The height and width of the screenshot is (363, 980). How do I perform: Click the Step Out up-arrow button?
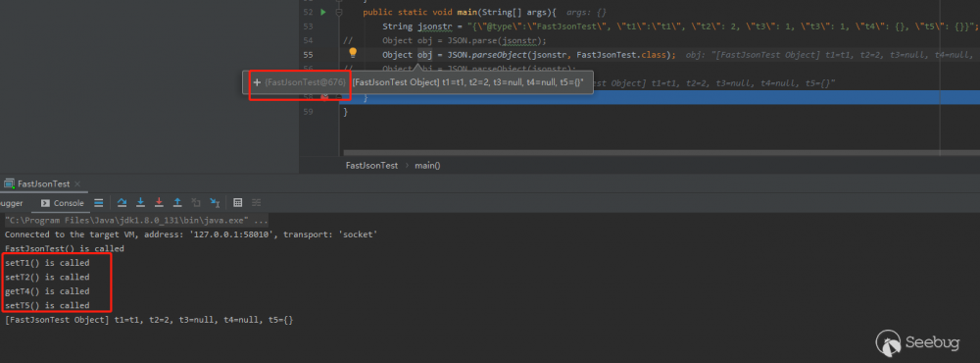coord(177,203)
